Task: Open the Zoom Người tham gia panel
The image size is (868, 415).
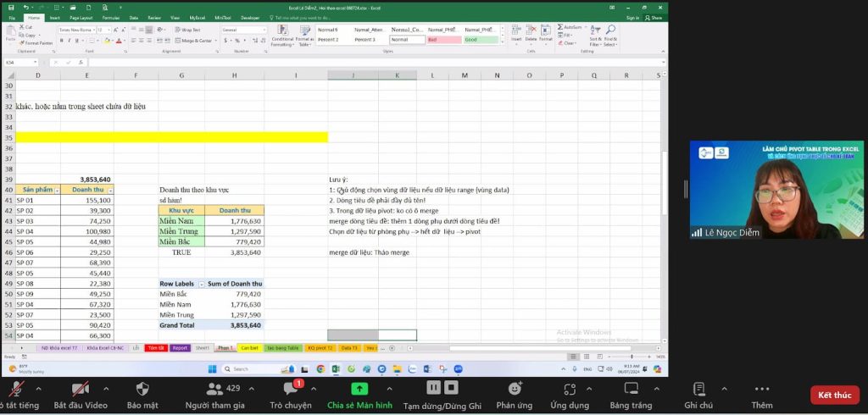Action: [214, 396]
